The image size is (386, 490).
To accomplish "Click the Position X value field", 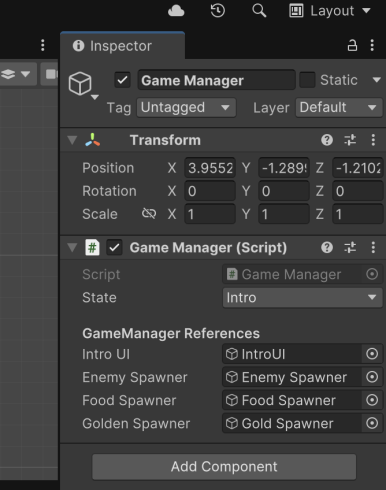I will tap(210, 168).
